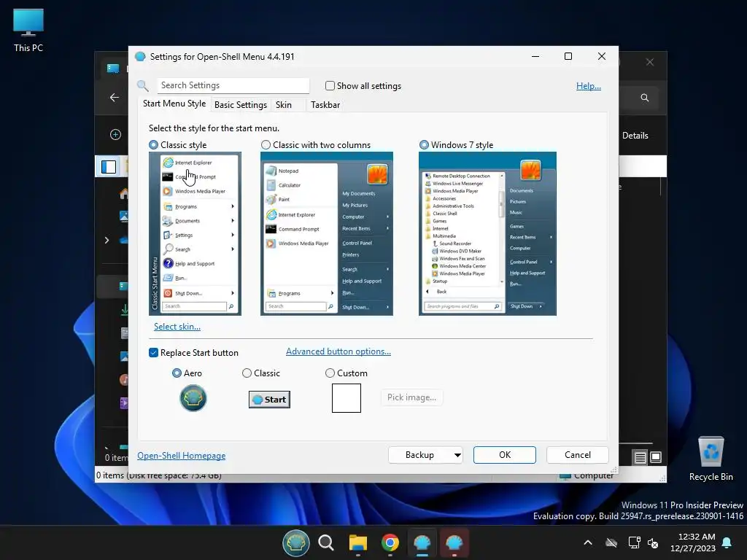747x560 pixels.
Task: Click the cloud sync icon in tray
Action: pos(611,542)
